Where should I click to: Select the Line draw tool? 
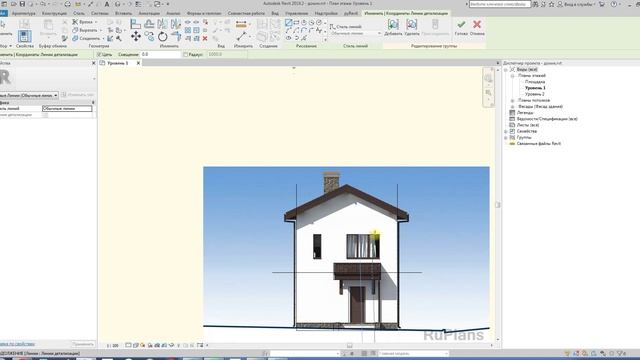[289, 22]
